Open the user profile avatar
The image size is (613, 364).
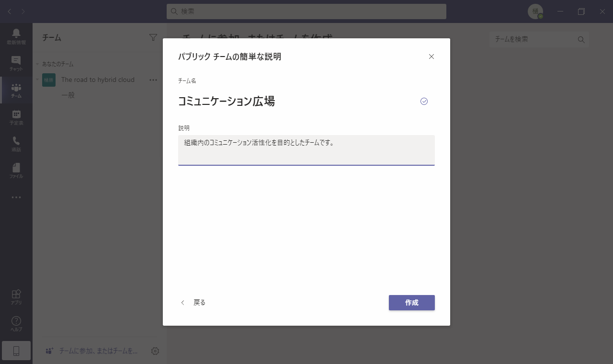(535, 11)
